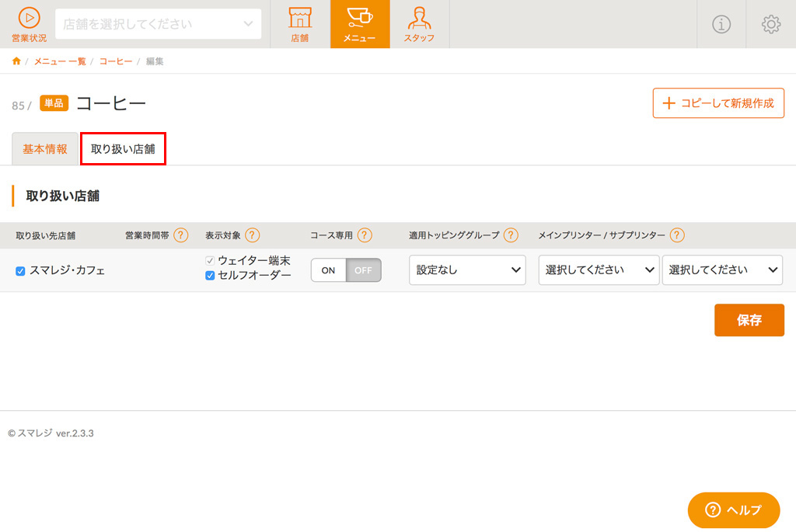Open the スタッフ person icon
This screenshot has width=796, height=532.
(419, 19)
